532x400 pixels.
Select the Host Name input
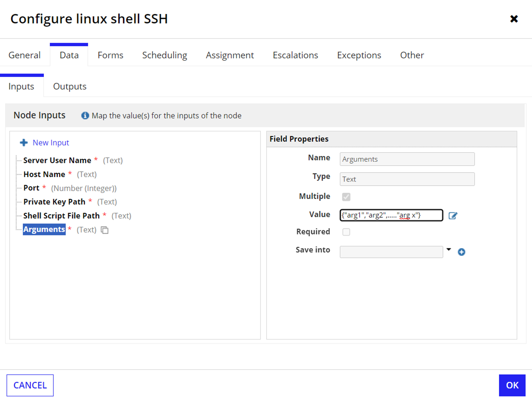pyautogui.click(x=44, y=174)
